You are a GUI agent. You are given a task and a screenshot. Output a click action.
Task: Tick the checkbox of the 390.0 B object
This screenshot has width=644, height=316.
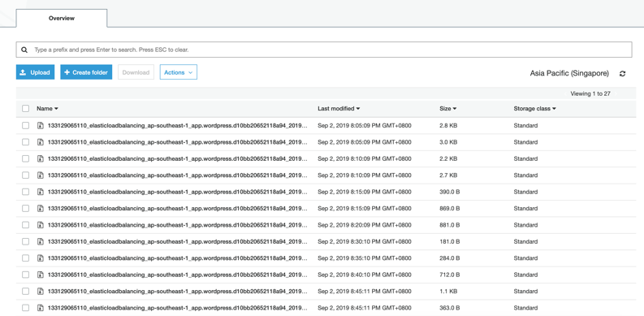25,192
